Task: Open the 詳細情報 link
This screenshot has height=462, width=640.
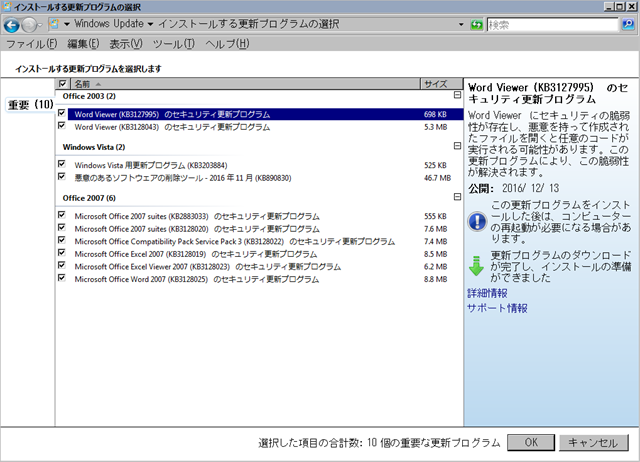Action: tap(487, 293)
